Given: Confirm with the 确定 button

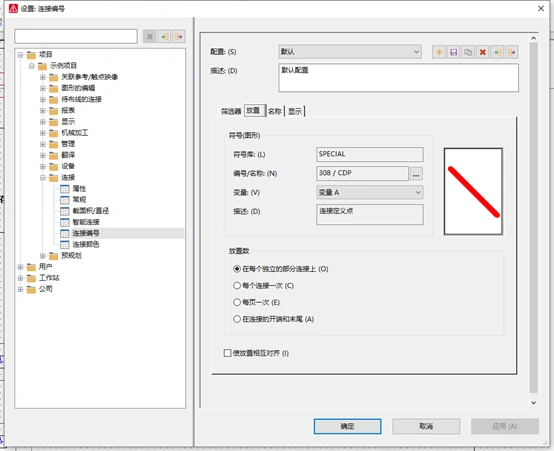Looking at the screenshot, I should tap(347, 426).
